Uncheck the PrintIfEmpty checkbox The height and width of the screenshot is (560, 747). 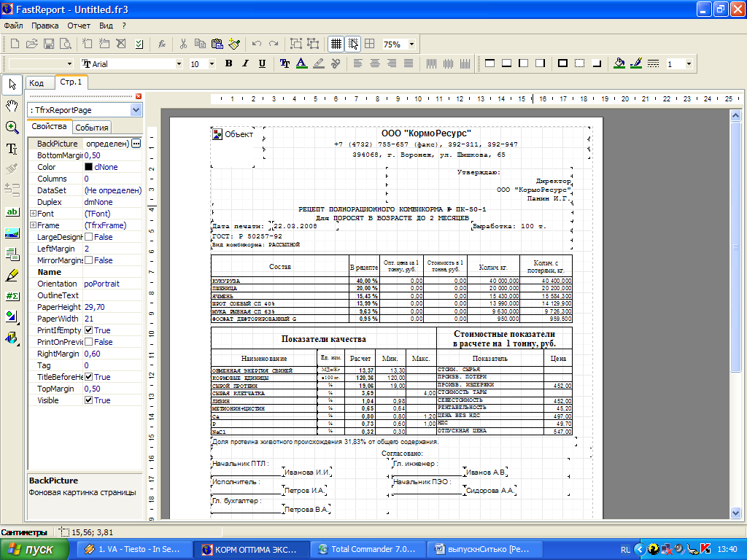click(x=88, y=330)
